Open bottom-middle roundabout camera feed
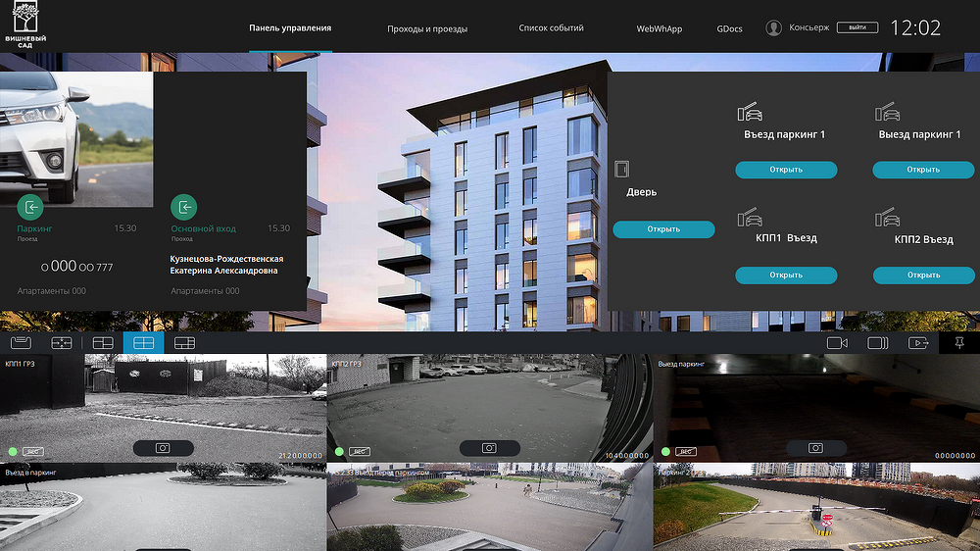Image resolution: width=980 pixels, height=551 pixels. pos(489,507)
